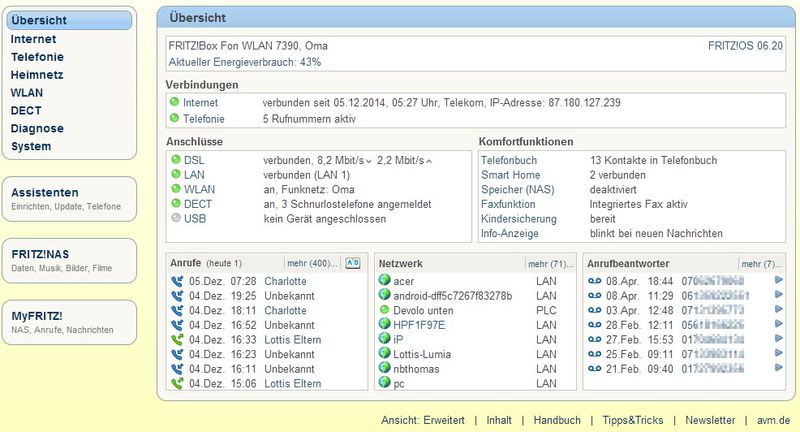Viewport: 800px width, 432px height.
Task: Open the LAN connection link
Action: (194, 175)
